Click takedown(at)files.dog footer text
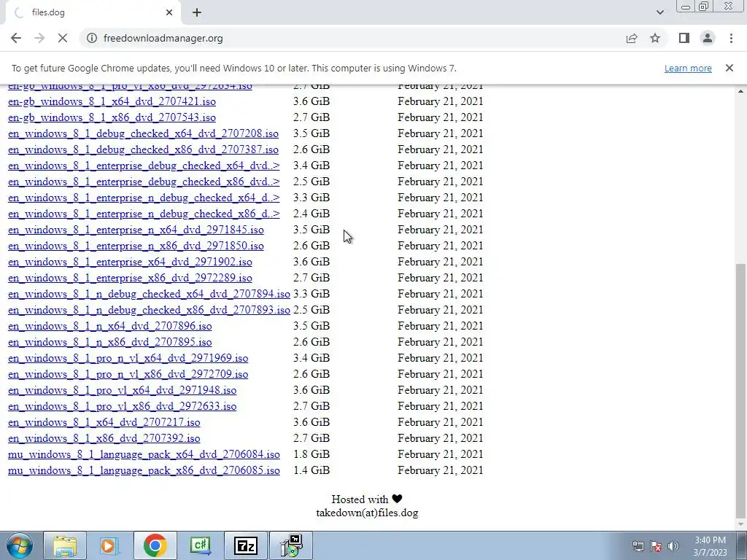747x560 pixels. point(368,513)
